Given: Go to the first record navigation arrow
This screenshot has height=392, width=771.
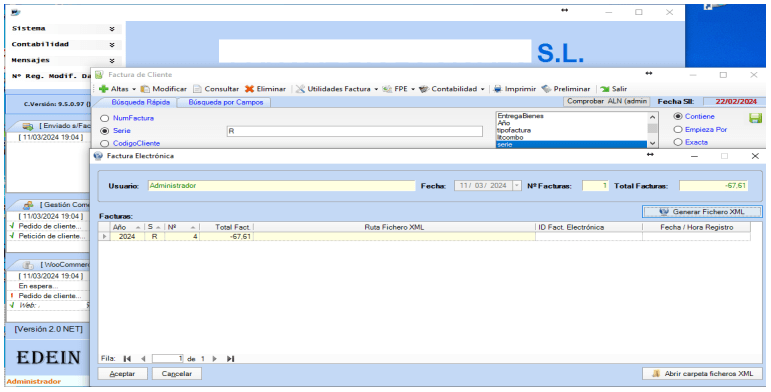Looking at the screenshot, I should (x=127, y=359).
